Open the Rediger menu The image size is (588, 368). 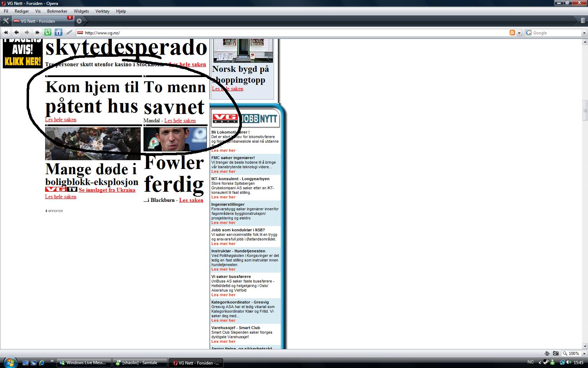pyautogui.click(x=22, y=11)
